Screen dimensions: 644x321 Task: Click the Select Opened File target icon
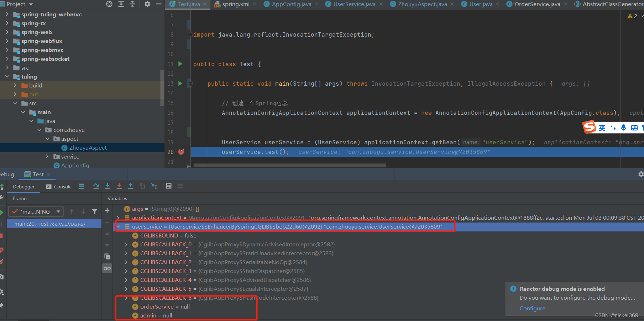pos(109,4)
